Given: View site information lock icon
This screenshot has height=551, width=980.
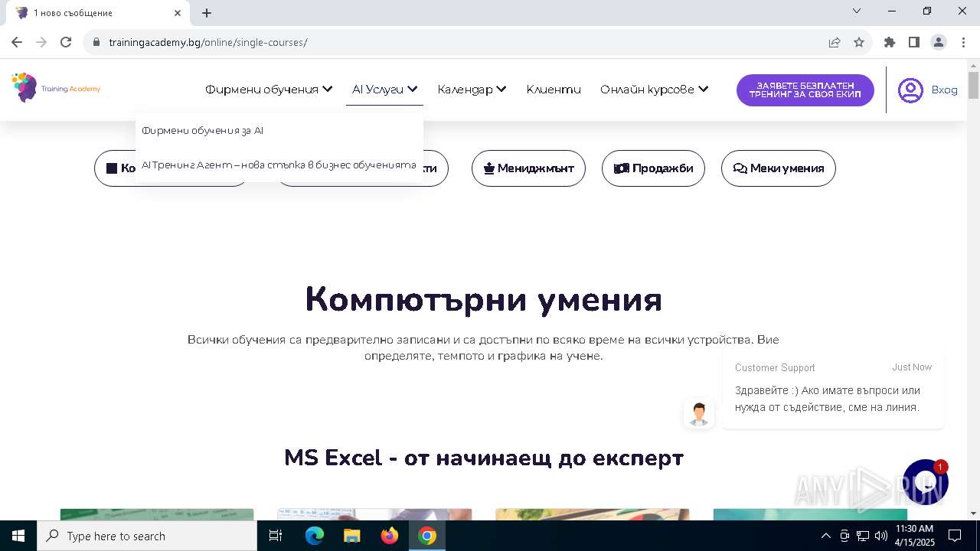Looking at the screenshot, I should pyautogui.click(x=96, y=42).
